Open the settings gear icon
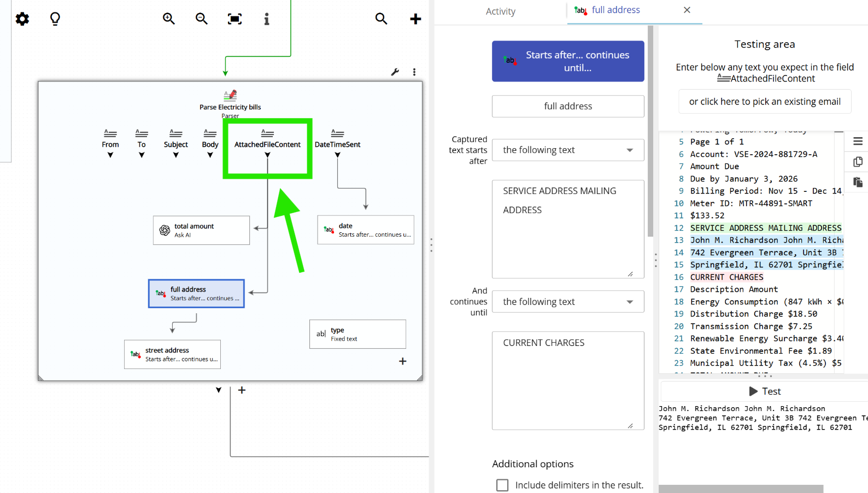This screenshot has width=868, height=493. click(x=22, y=19)
